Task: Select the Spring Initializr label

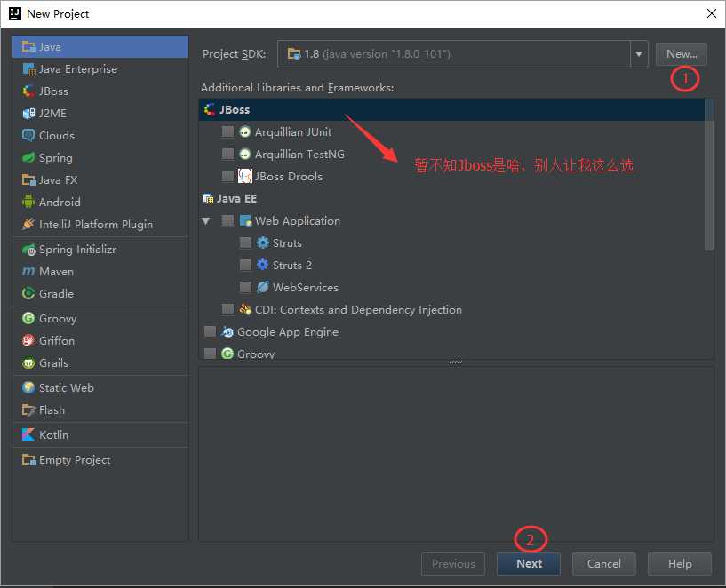Action: tap(78, 250)
